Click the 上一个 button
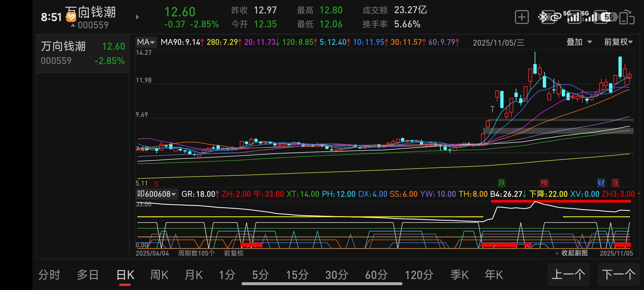644x290 pixels. click(568, 274)
